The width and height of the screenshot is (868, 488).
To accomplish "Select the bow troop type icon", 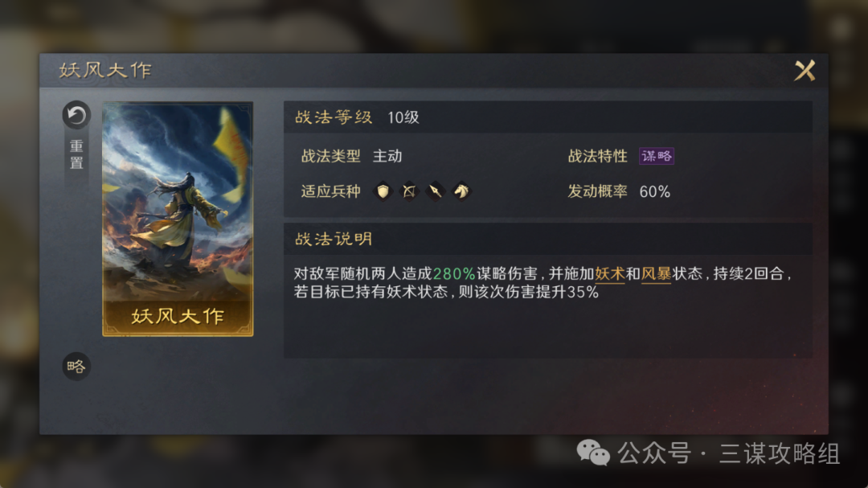I will tap(409, 191).
